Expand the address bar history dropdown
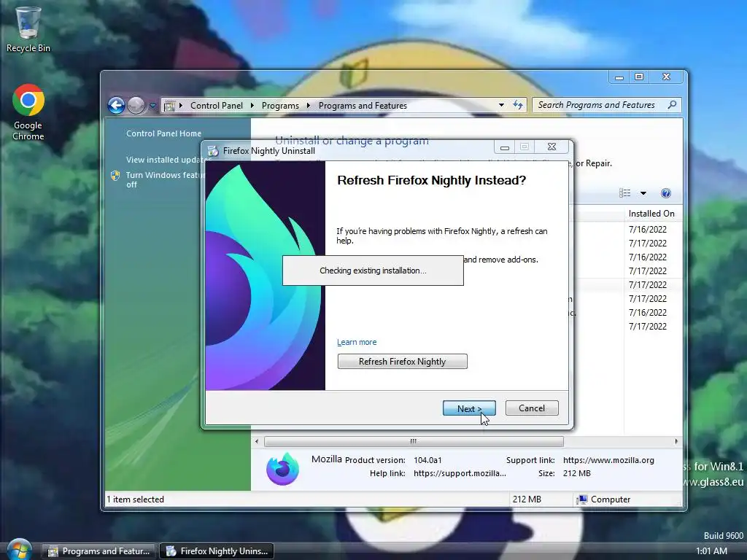The height and width of the screenshot is (560, 747). (x=501, y=105)
